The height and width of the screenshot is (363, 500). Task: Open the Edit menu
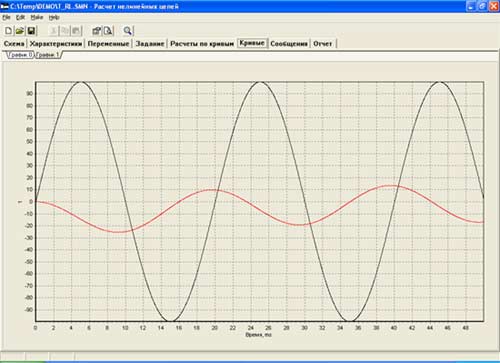point(20,17)
